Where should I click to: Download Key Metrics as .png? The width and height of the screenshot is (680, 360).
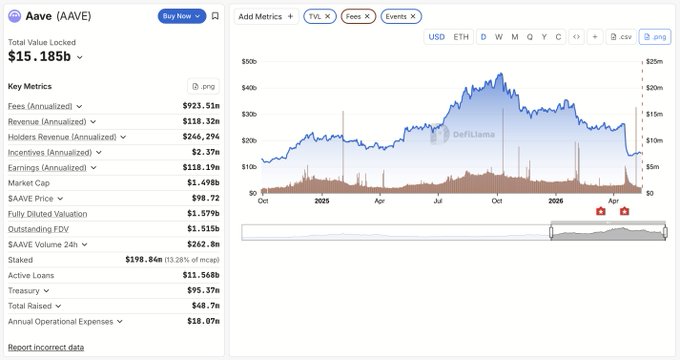pyautogui.click(x=203, y=86)
